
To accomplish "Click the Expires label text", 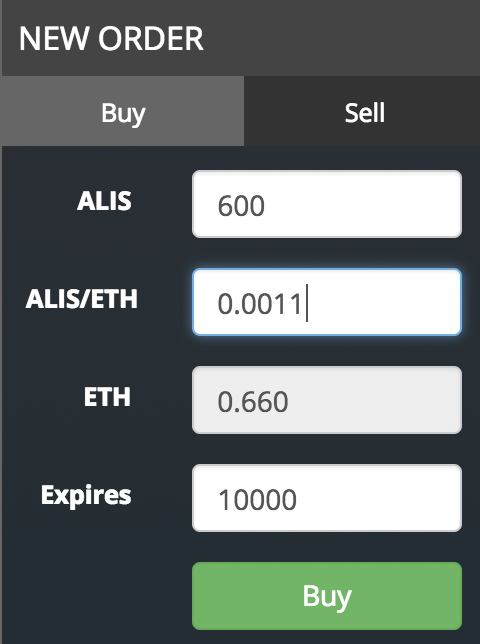I will coord(86,496).
